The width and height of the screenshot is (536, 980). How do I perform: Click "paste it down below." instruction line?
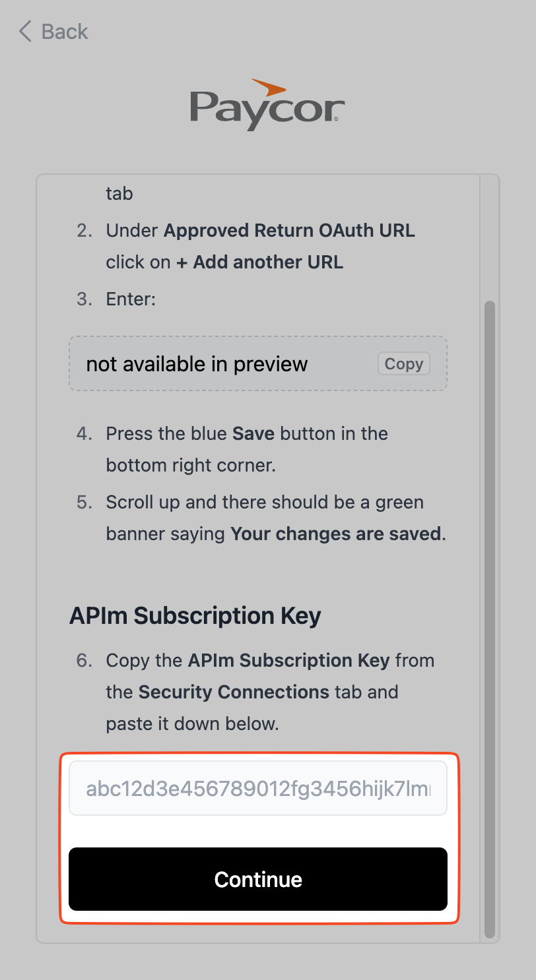pyautogui.click(x=193, y=723)
